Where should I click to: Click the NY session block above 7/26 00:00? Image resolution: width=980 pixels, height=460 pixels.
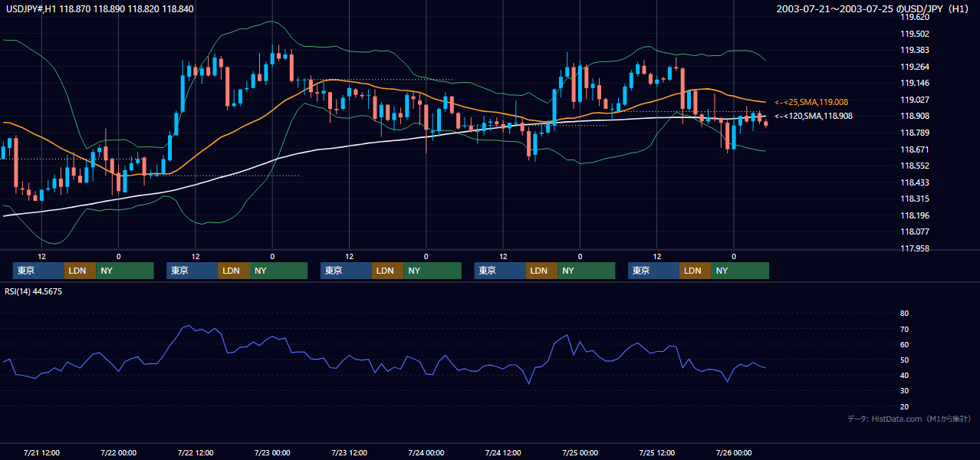point(739,271)
